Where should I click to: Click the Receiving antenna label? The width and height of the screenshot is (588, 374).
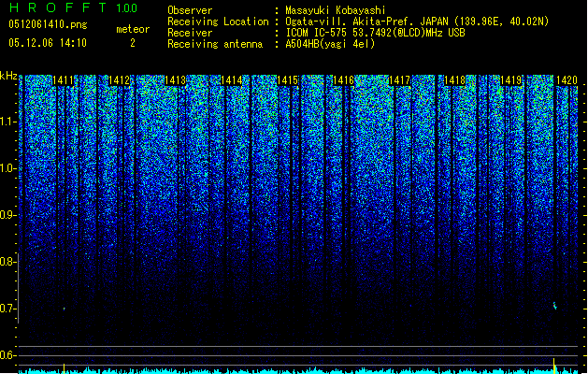click(215, 44)
